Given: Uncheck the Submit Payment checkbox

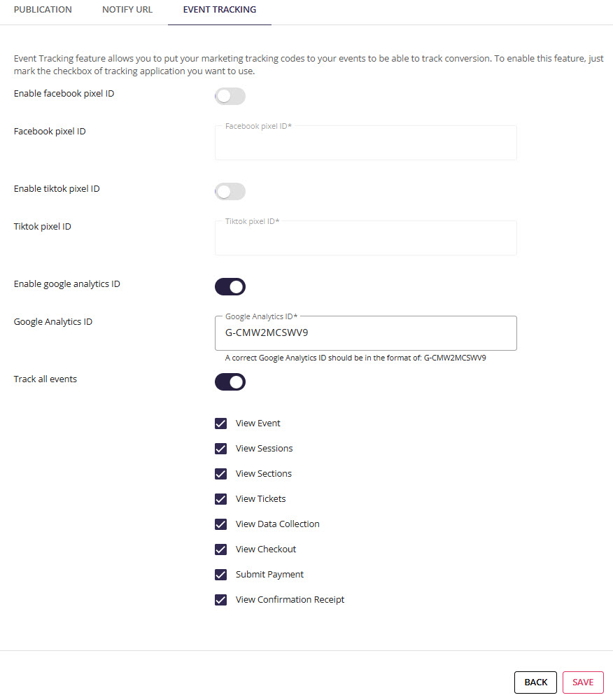Looking at the screenshot, I should (221, 575).
